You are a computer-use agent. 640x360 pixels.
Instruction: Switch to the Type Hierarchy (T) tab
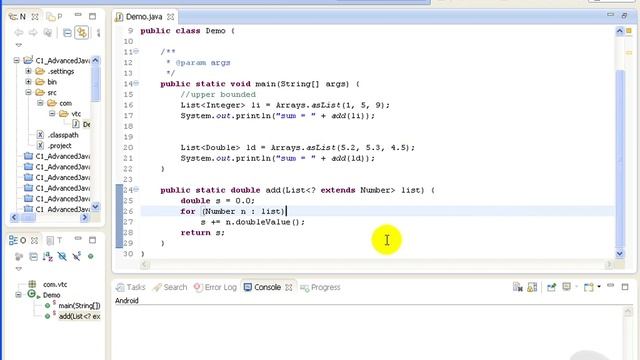point(55,241)
